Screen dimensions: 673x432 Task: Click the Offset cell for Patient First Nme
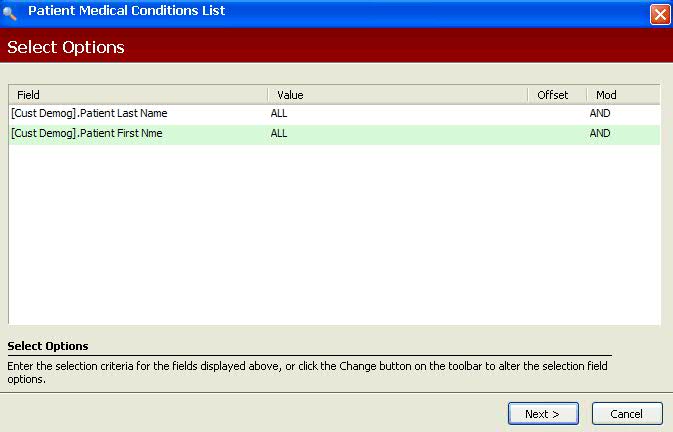click(x=556, y=134)
